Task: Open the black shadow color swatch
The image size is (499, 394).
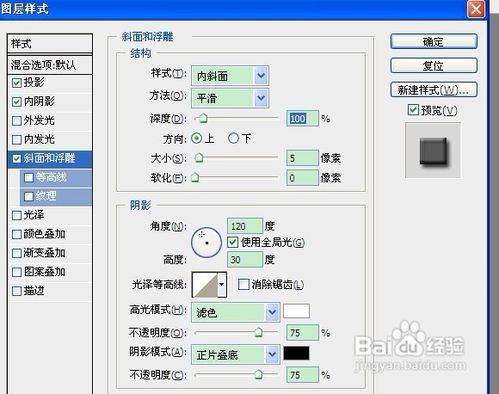Action: (296, 353)
